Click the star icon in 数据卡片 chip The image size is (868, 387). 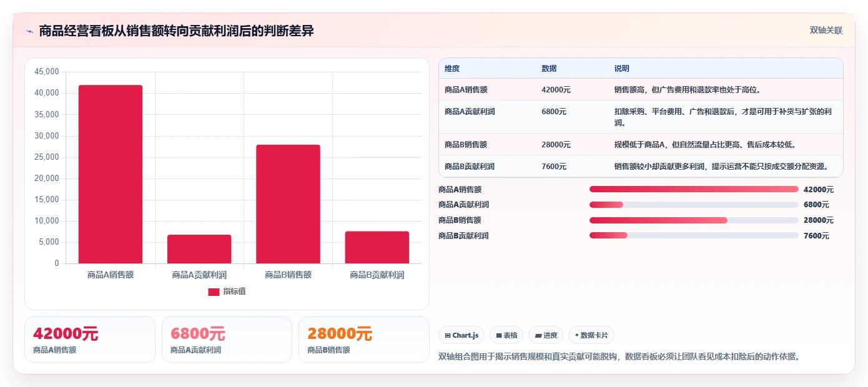click(576, 336)
